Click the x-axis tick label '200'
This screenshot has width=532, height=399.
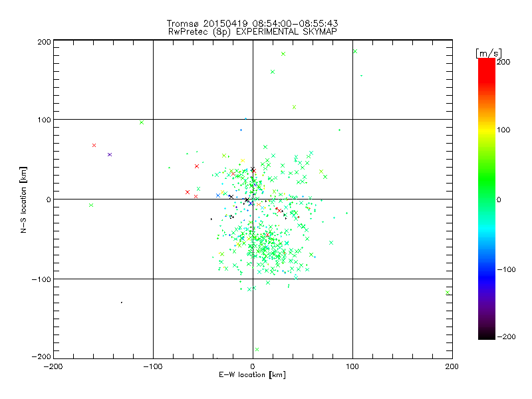(x=452, y=366)
